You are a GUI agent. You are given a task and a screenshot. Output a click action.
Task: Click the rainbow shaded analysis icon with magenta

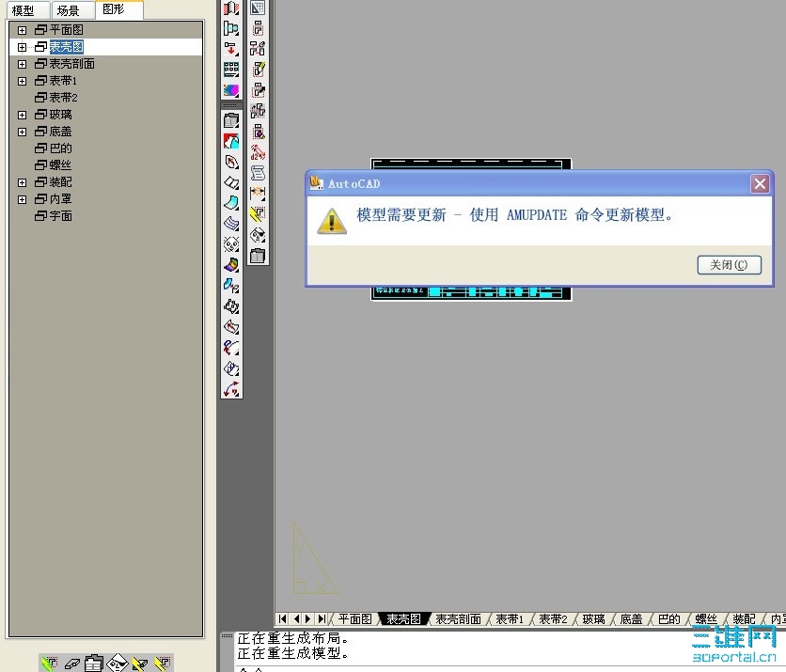pos(231,90)
